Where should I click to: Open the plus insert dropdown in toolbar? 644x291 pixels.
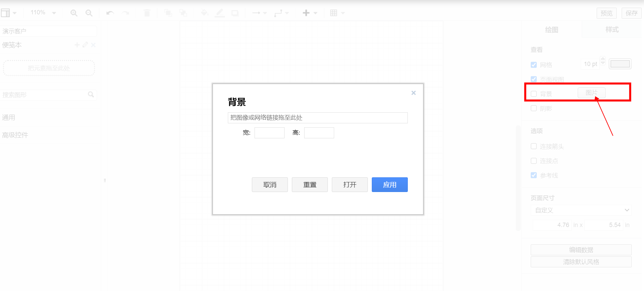coord(310,13)
